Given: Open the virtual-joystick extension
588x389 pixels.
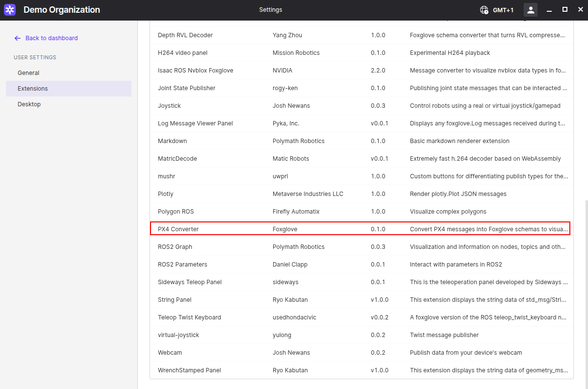Looking at the screenshot, I should pos(361,335).
